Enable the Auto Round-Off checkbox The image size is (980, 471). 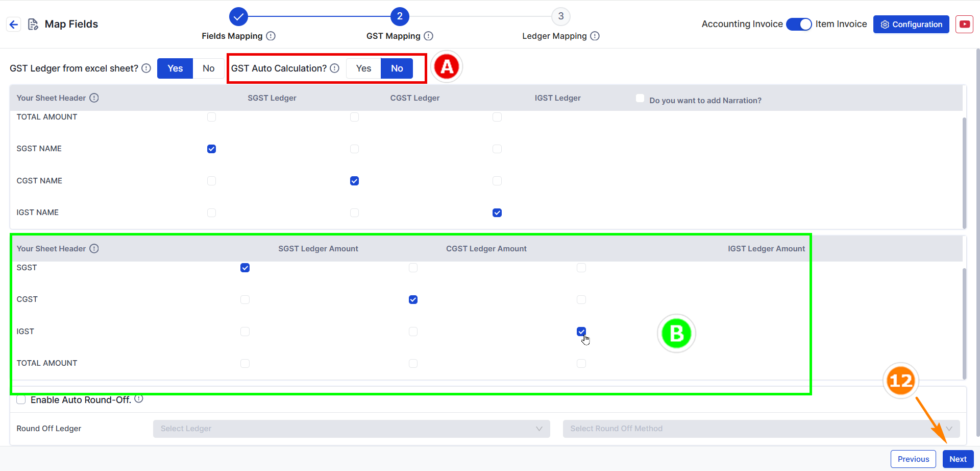(21, 399)
